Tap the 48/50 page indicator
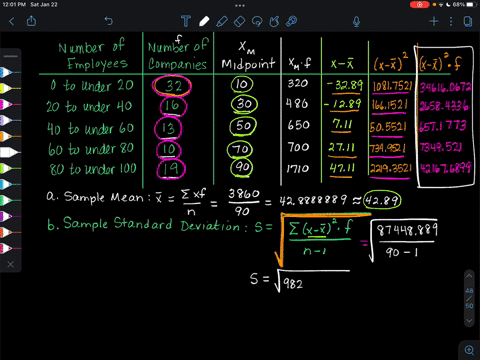The image size is (480, 360). click(469, 298)
